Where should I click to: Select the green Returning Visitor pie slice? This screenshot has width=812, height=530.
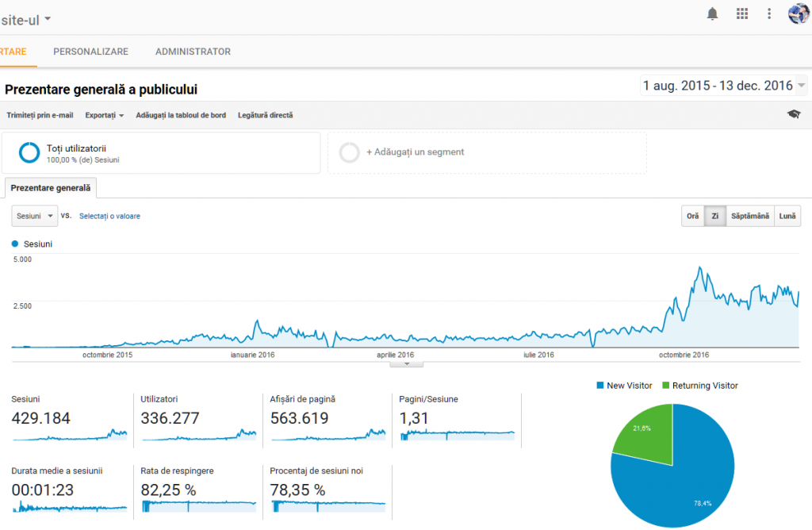click(x=642, y=430)
